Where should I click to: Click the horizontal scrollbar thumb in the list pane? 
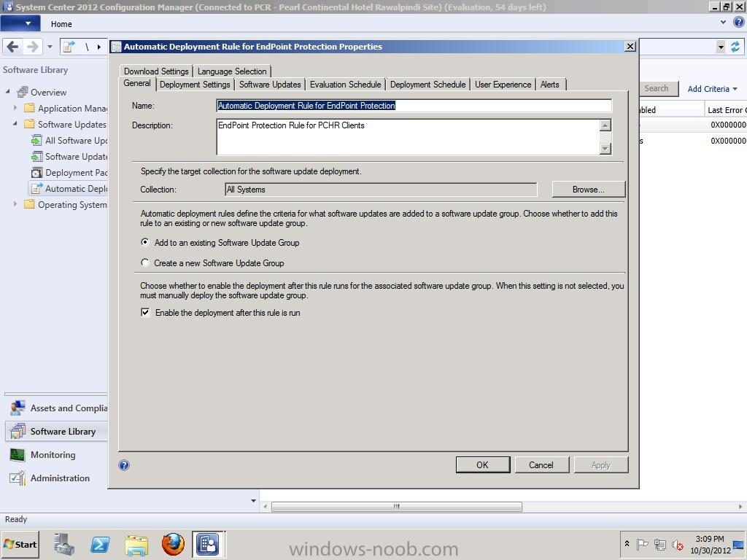[x=396, y=506]
